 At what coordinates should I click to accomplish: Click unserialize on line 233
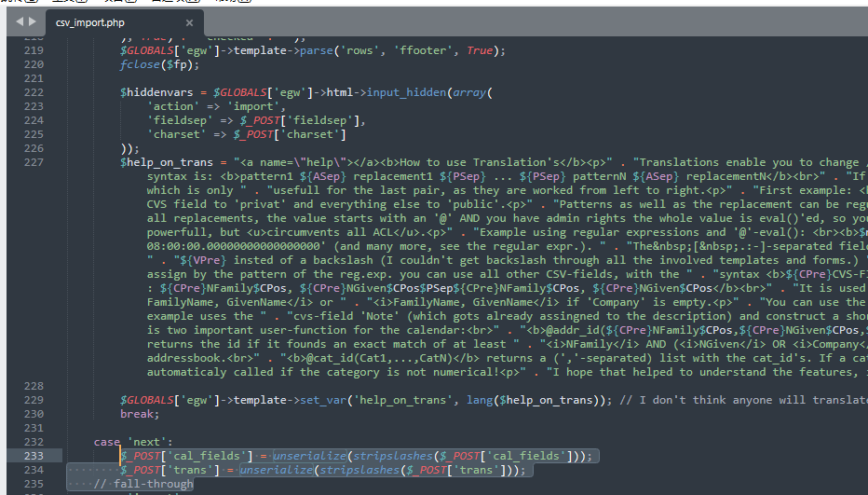click(309, 456)
